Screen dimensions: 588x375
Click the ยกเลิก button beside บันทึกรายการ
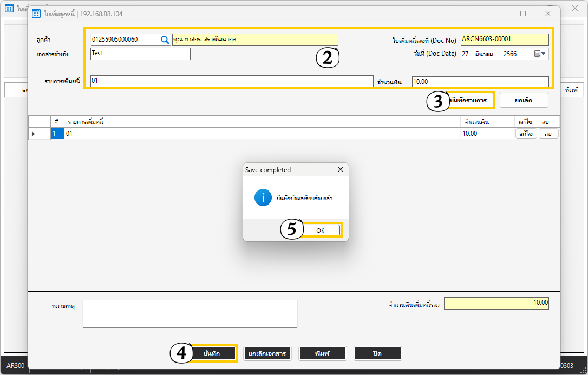click(523, 100)
